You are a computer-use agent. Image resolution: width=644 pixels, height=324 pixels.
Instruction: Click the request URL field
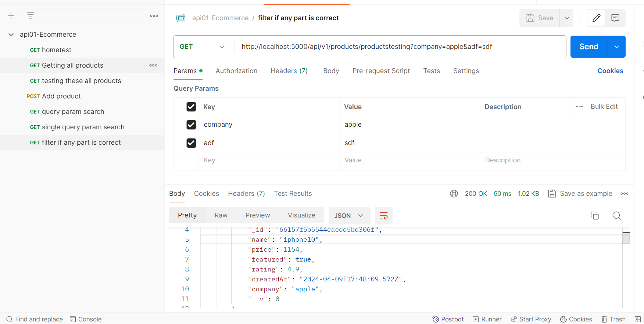[400, 47]
